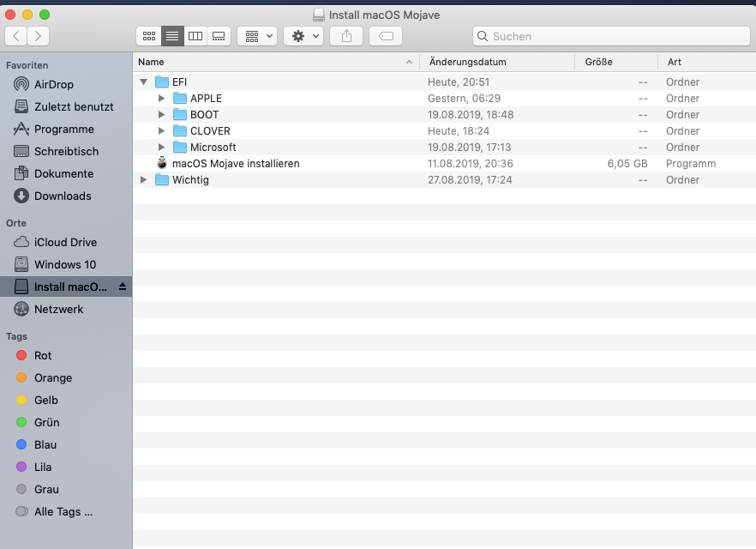
Task: Open Zuletzt benutzt in the sidebar
Action: 66,106
